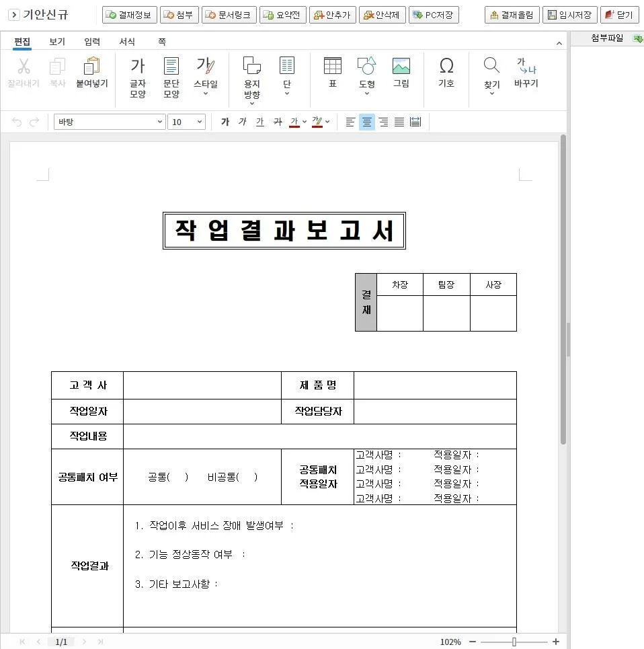The image size is (644, 649).
Task: Open the font size dropdown showing 10
Action: pyautogui.click(x=186, y=122)
